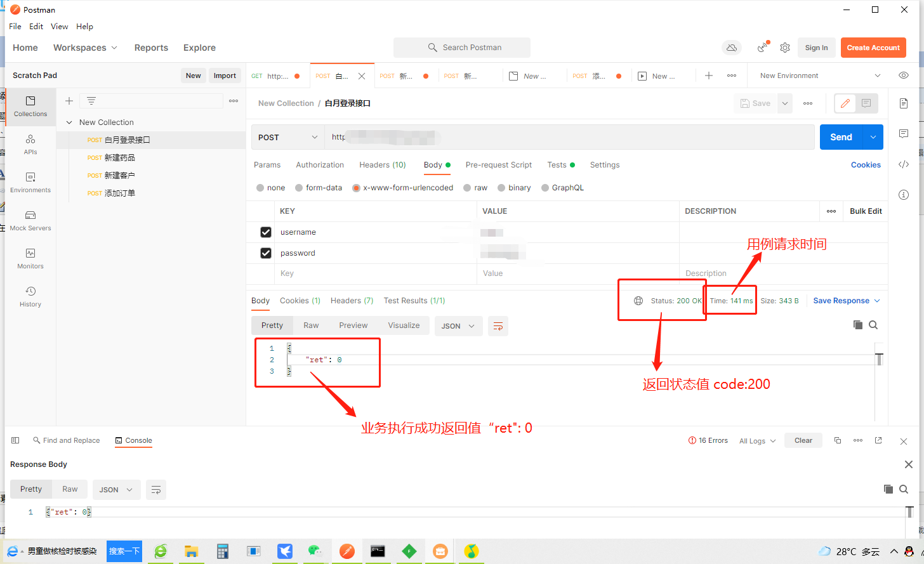Open the console JSON format dropdown
The image size is (924, 564).
point(116,490)
